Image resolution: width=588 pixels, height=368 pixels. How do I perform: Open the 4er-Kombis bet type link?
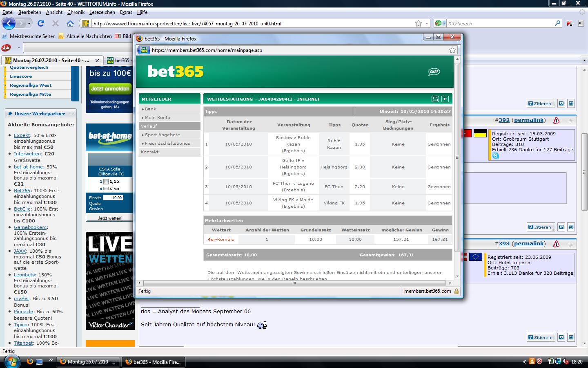pos(220,239)
